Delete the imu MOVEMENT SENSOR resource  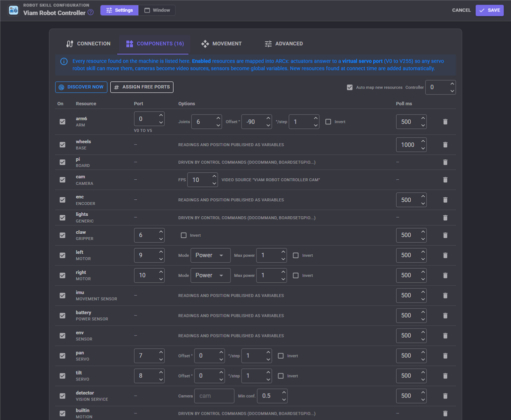coord(445,296)
